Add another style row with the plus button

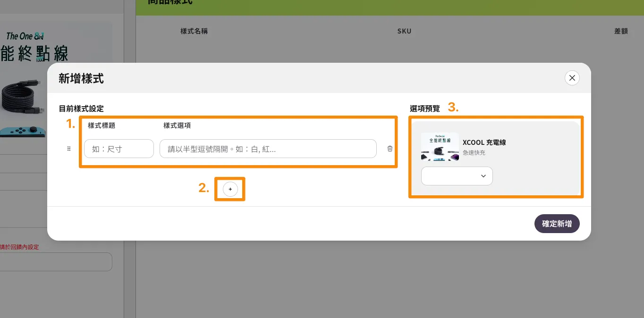pos(230,189)
